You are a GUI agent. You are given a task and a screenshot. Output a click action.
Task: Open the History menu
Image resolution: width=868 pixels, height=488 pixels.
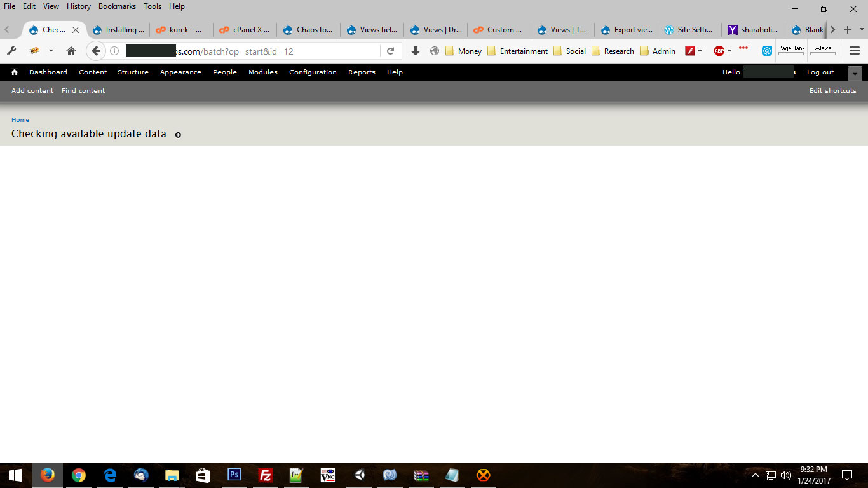[x=79, y=6]
